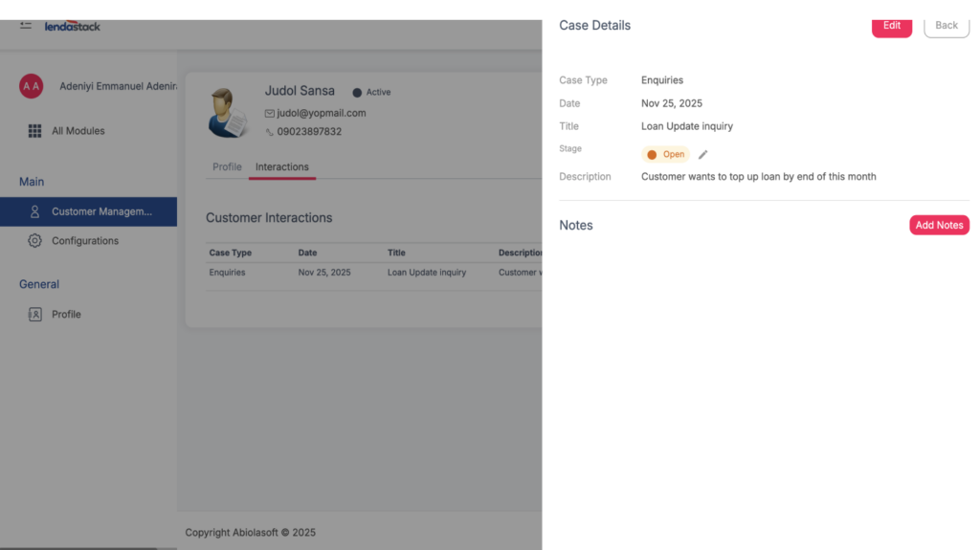The width and height of the screenshot is (980, 550).
Task: Click the Add Notes button
Action: (939, 225)
